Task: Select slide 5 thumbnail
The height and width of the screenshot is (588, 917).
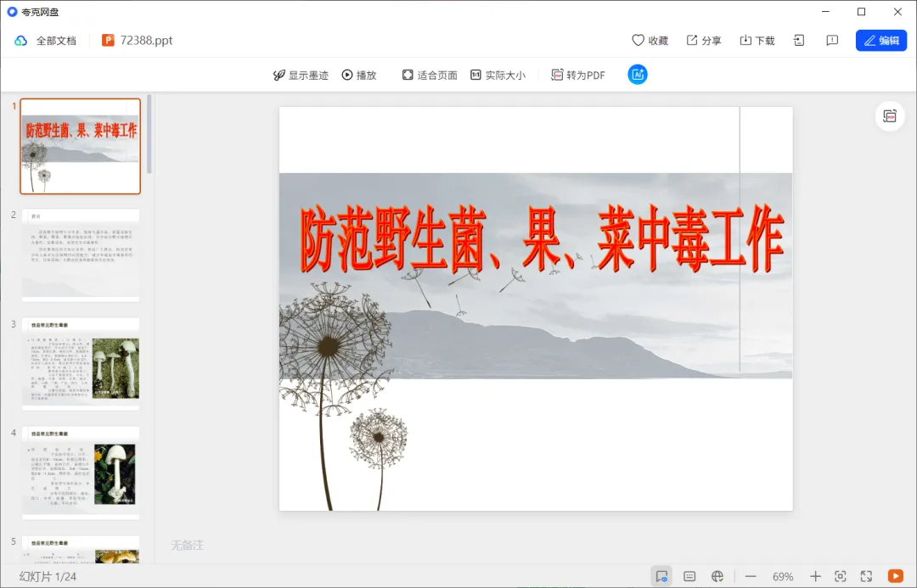Action: [x=81, y=550]
